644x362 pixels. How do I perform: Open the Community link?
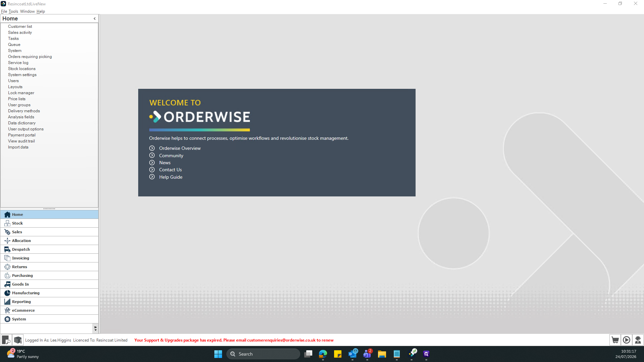(171, 156)
